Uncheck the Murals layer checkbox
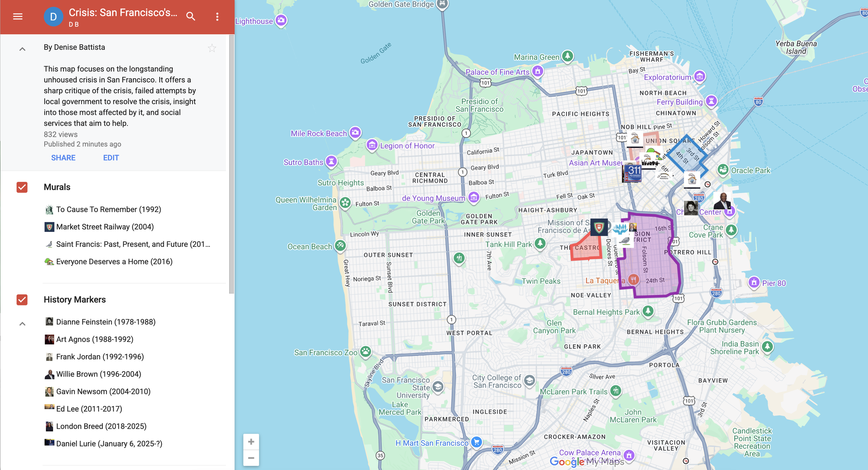 point(22,187)
